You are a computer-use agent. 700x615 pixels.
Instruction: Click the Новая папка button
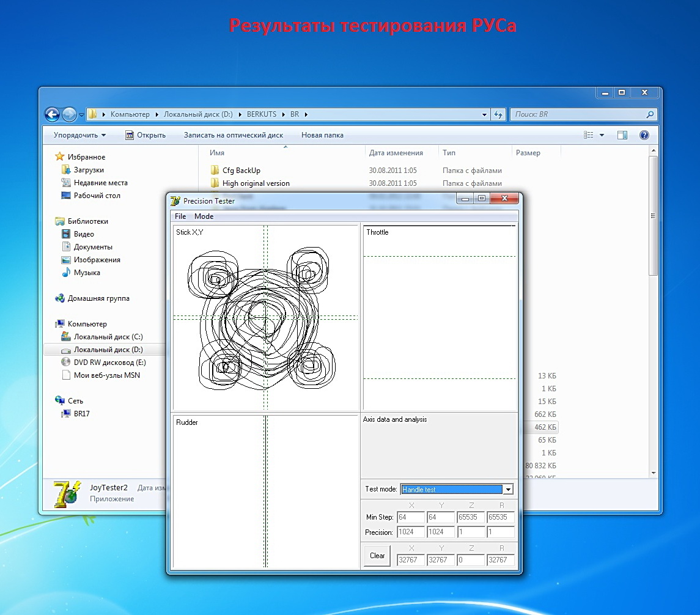tap(322, 135)
